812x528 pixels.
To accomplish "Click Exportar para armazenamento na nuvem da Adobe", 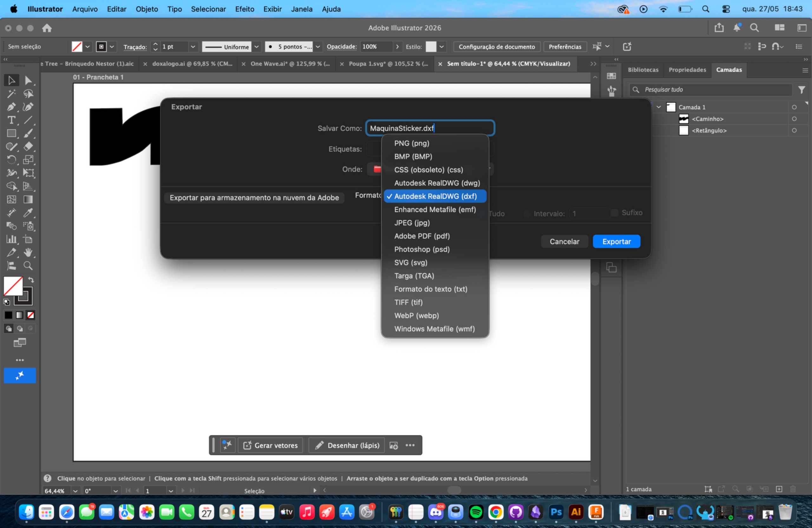I will (254, 198).
